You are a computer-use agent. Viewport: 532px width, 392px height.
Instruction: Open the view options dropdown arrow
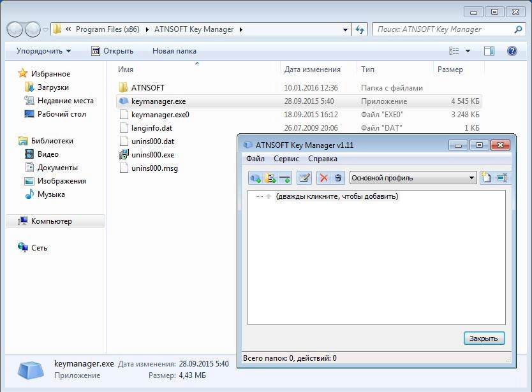(468, 51)
